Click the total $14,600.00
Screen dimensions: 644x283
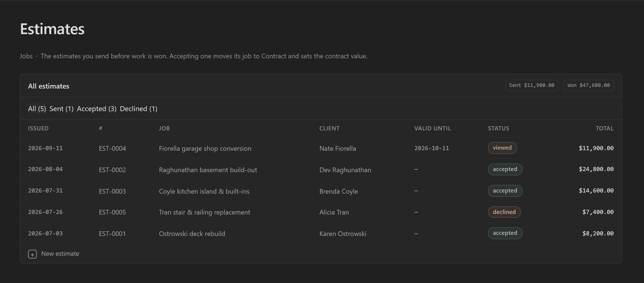596,191
